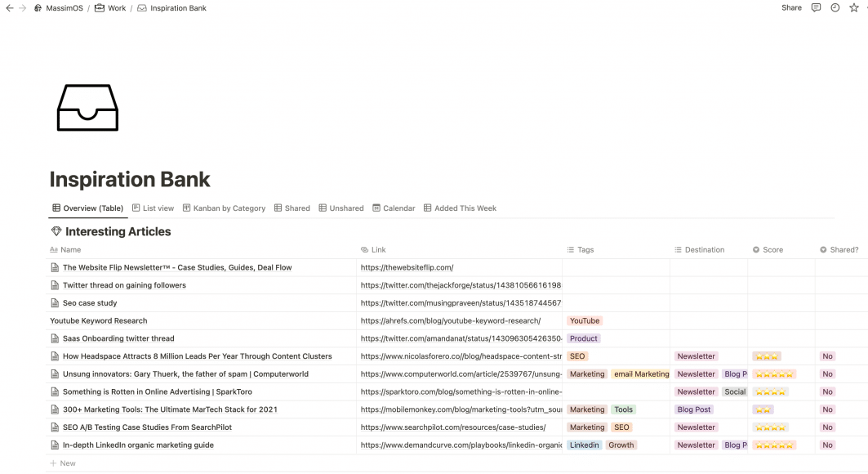View page updates via the clock icon
This screenshot has height=474, width=868.
(x=835, y=7)
